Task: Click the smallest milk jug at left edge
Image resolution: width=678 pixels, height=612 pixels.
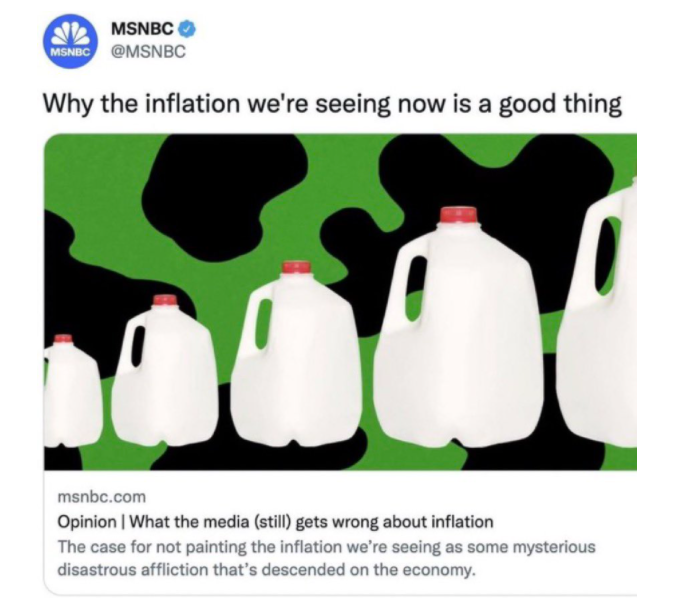Action: coord(73,391)
